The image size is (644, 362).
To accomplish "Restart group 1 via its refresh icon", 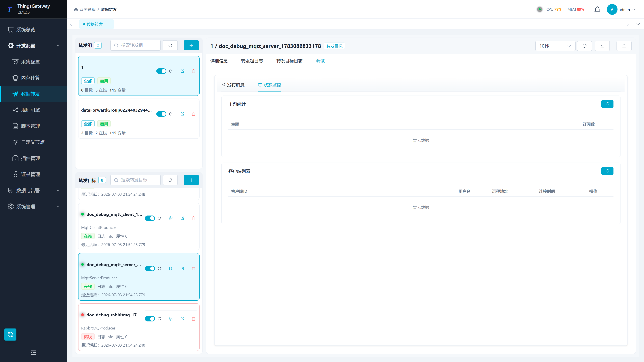I will (x=171, y=71).
